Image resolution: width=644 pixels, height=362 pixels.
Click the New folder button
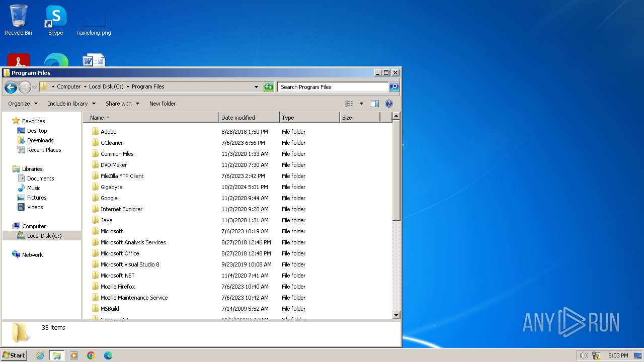tap(163, 104)
